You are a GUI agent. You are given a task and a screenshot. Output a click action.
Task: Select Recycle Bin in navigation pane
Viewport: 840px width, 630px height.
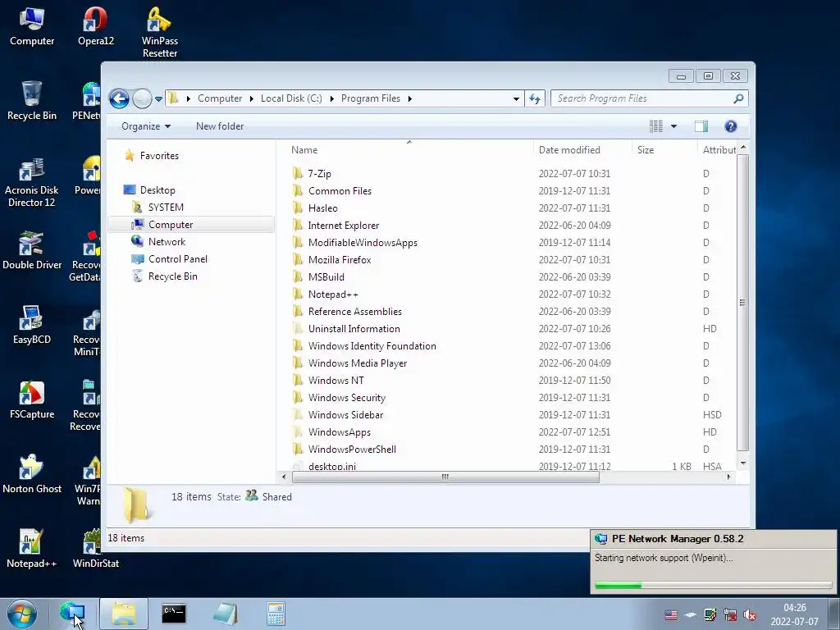pos(172,276)
